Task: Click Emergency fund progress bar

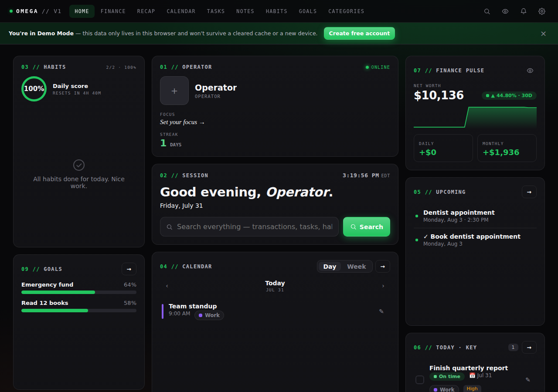Action: coord(79,292)
